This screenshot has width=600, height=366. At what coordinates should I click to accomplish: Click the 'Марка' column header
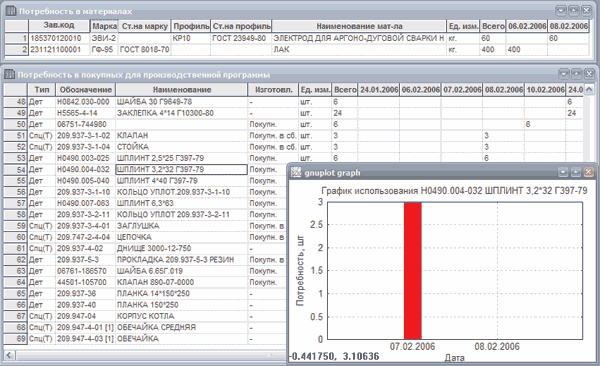tap(104, 26)
